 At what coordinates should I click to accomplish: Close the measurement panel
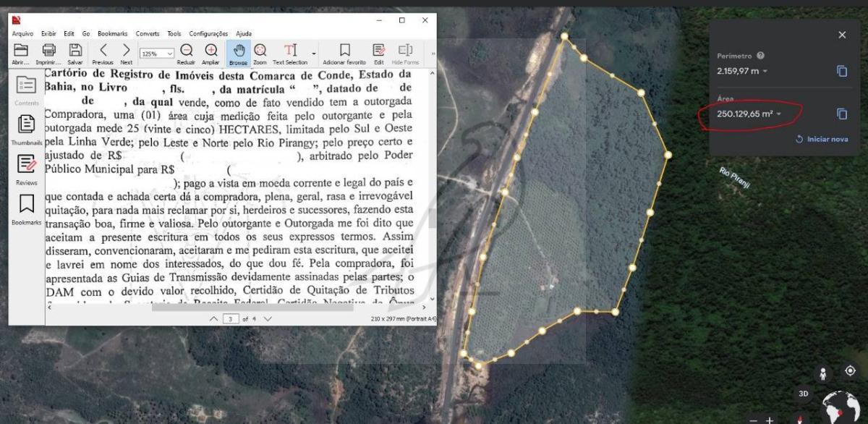[842, 35]
